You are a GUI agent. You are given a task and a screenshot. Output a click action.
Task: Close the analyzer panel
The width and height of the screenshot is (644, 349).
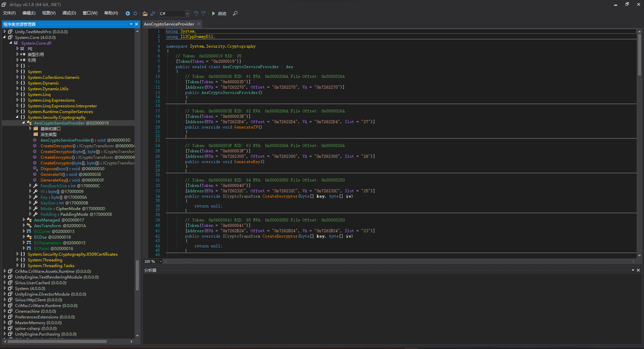tap(638, 270)
